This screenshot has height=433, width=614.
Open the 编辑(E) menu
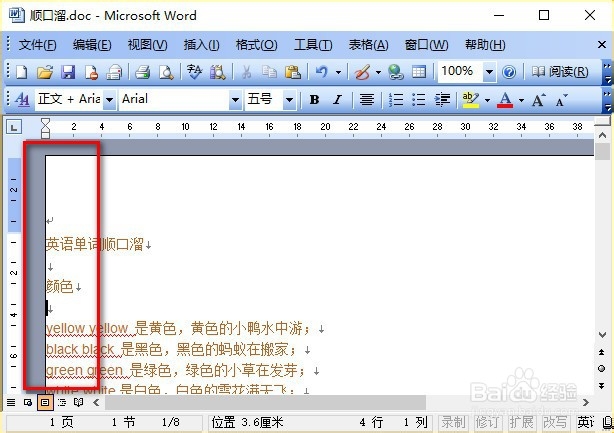92,45
